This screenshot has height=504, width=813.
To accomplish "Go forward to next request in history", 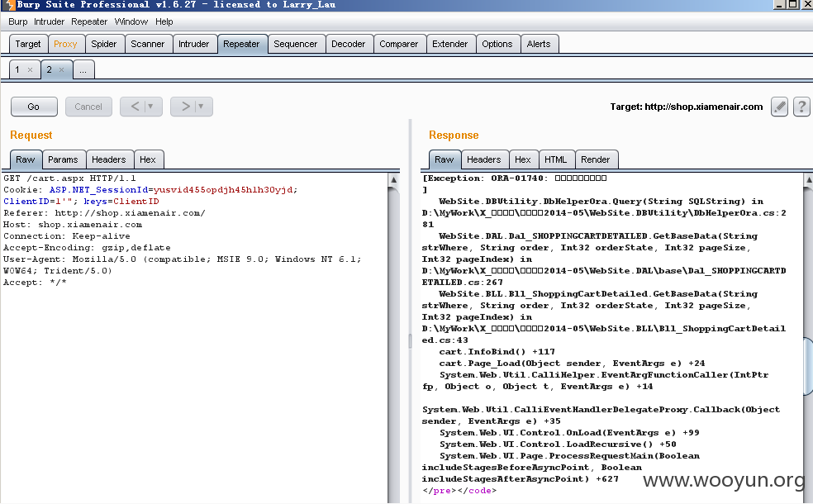I will click(185, 107).
